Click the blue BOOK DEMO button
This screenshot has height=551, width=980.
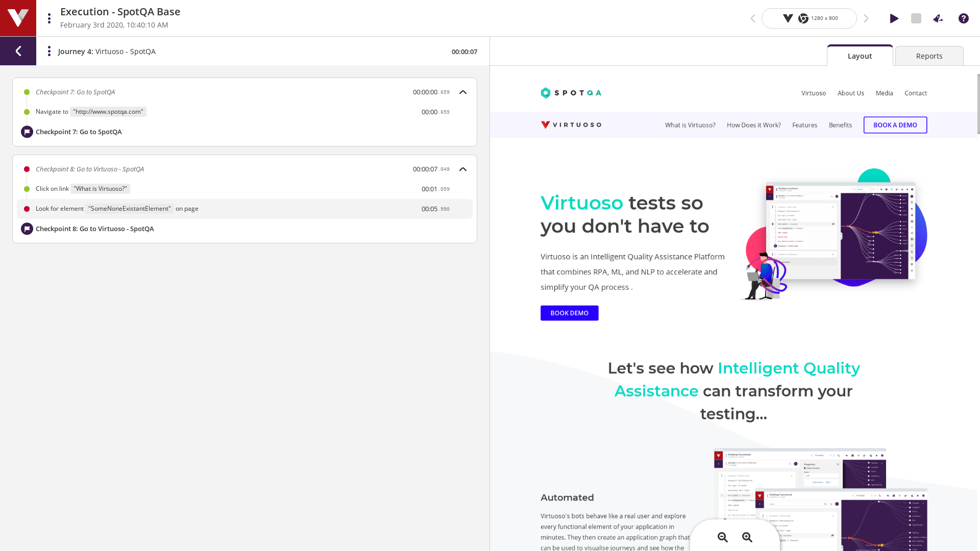tap(569, 313)
